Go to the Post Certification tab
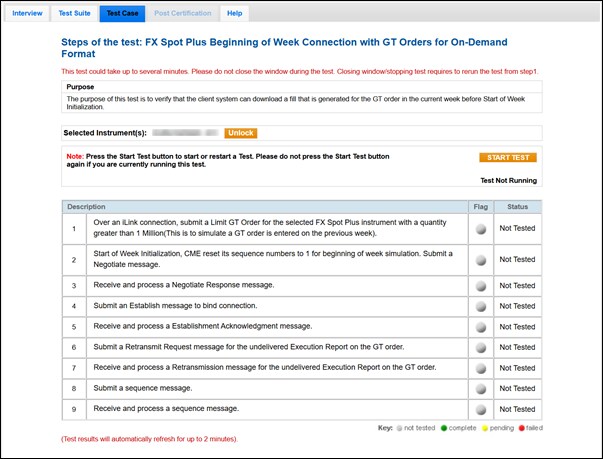The image size is (603, 459). pyautogui.click(x=183, y=13)
